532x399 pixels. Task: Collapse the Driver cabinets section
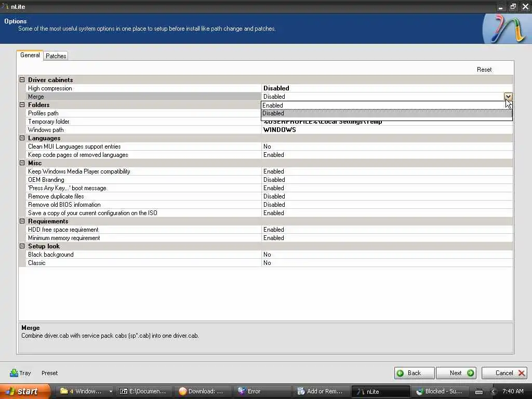pos(22,79)
